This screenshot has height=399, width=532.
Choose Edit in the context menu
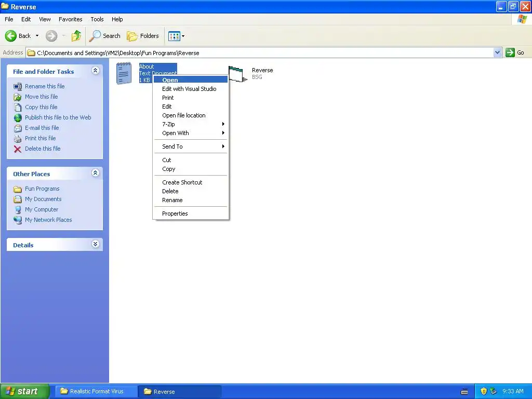(x=191, y=107)
